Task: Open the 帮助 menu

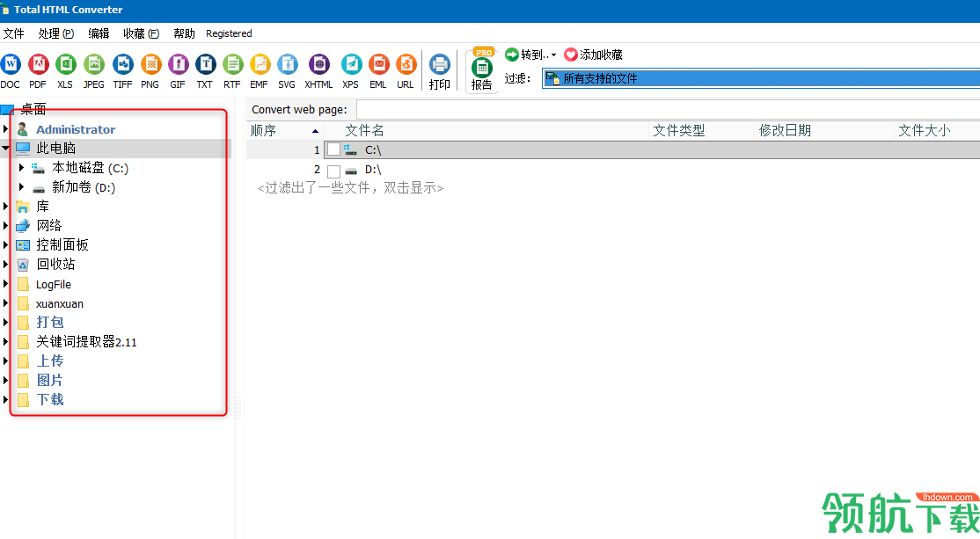Action: point(185,33)
